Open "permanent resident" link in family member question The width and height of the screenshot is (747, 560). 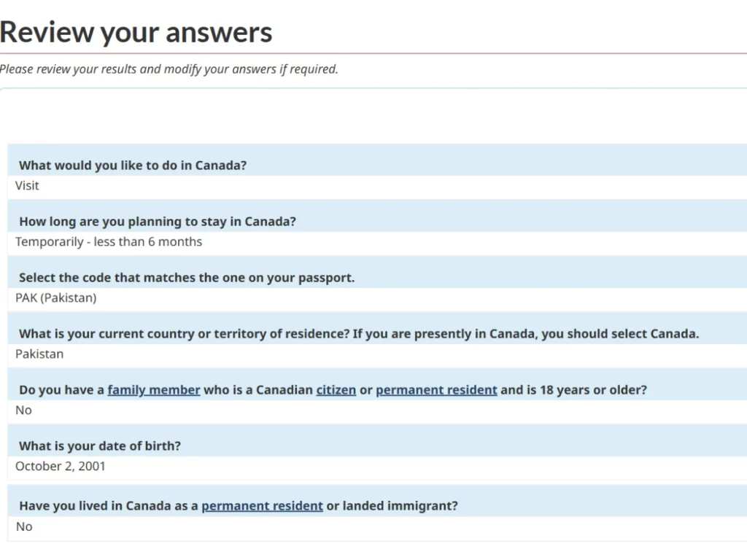coord(436,389)
